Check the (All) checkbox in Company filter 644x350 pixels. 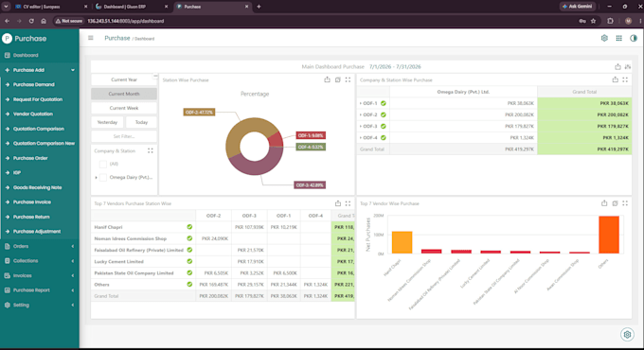click(103, 165)
